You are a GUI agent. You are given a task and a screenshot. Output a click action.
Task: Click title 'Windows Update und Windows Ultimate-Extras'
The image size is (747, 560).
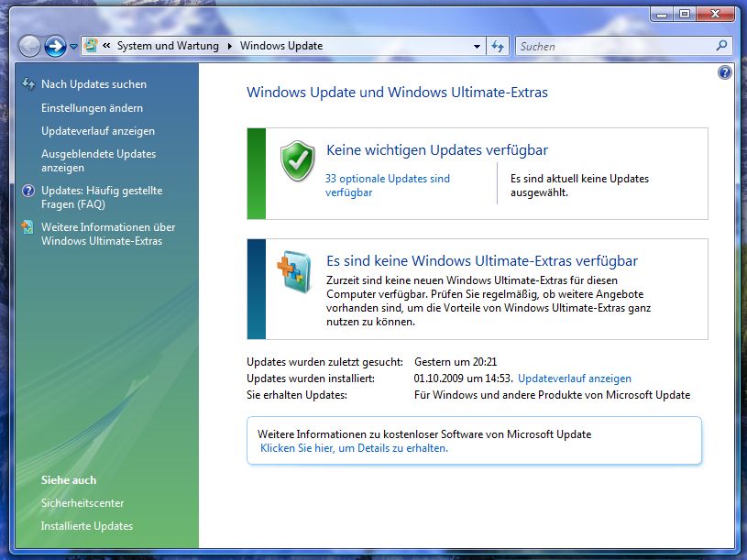(x=397, y=93)
